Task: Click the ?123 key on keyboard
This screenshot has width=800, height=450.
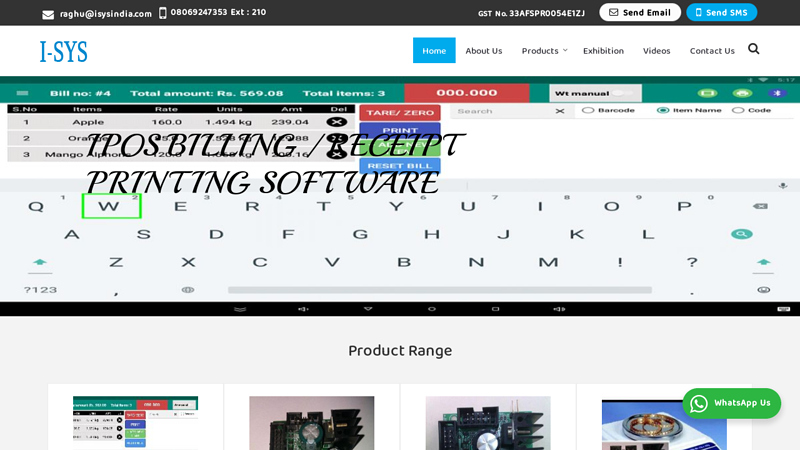Action: point(40,290)
